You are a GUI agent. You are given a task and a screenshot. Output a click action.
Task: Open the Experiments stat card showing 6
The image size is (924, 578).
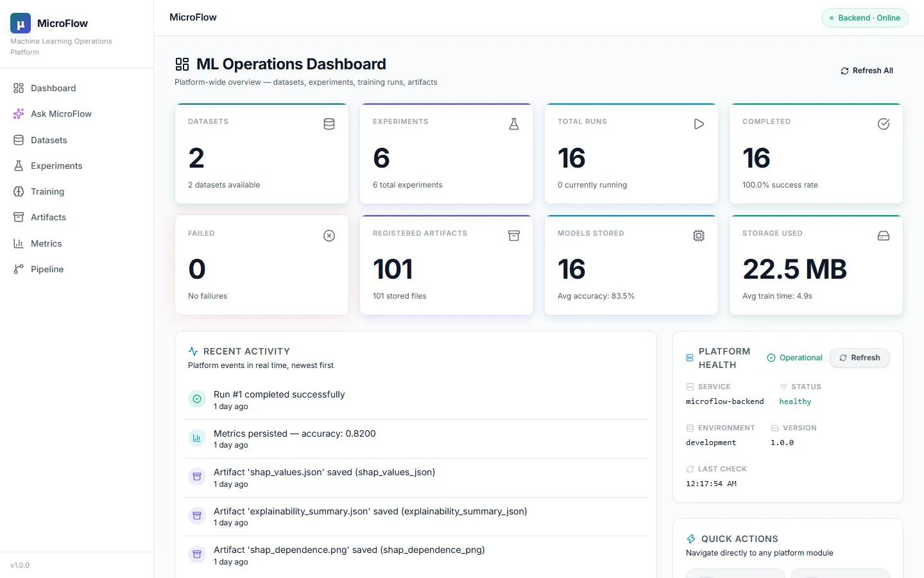[447, 153]
